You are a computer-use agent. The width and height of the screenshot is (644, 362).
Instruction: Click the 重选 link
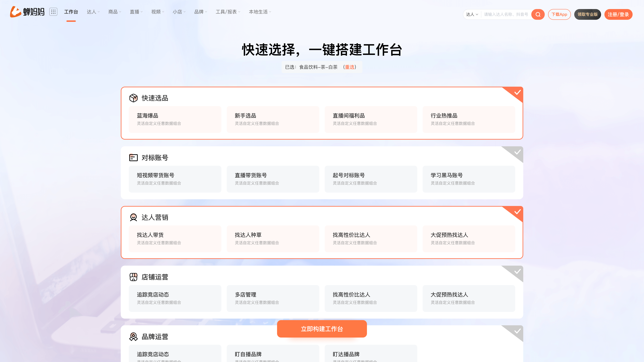coord(350,67)
